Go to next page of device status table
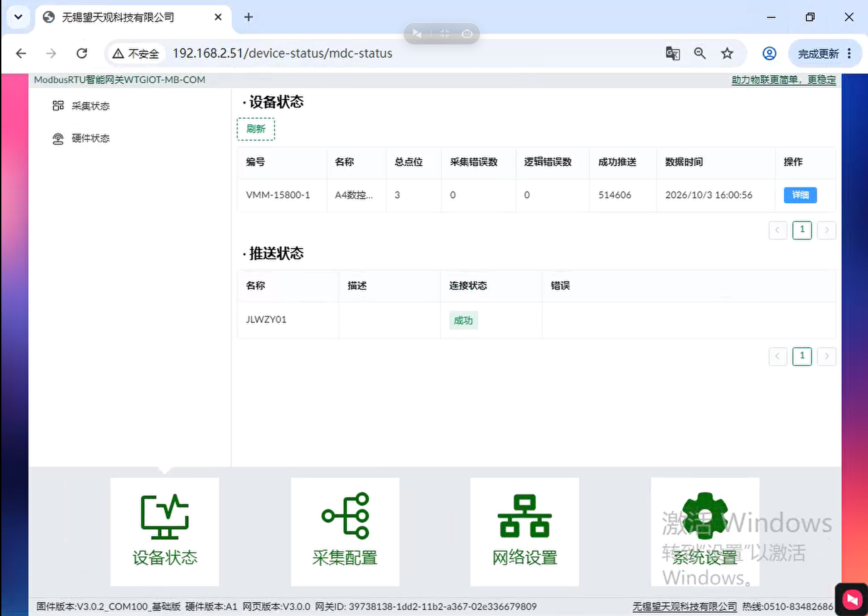 pos(826,230)
